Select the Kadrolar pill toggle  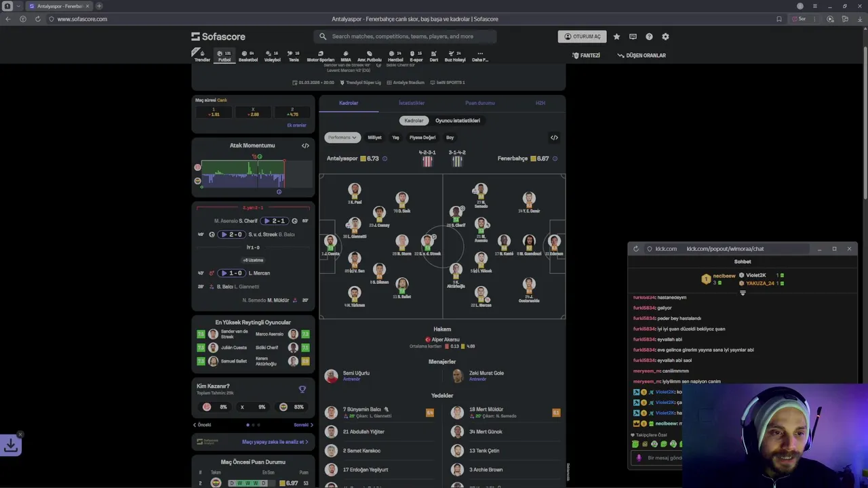click(x=414, y=121)
